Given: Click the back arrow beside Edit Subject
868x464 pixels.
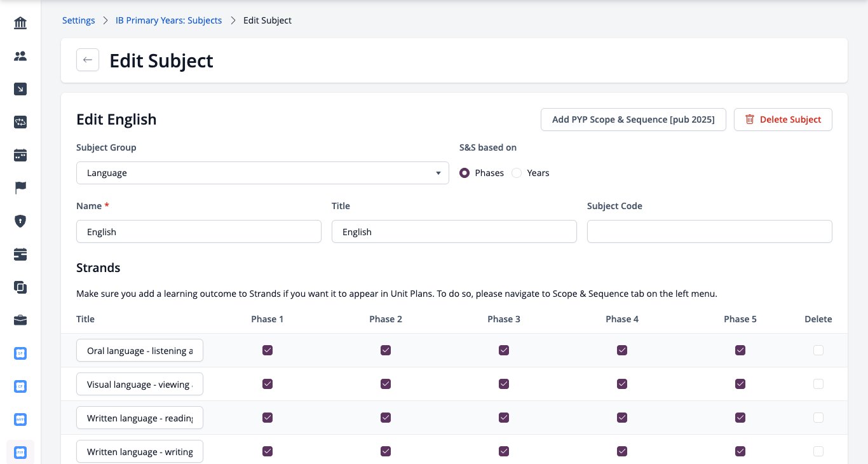Looking at the screenshot, I should click(x=88, y=60).
